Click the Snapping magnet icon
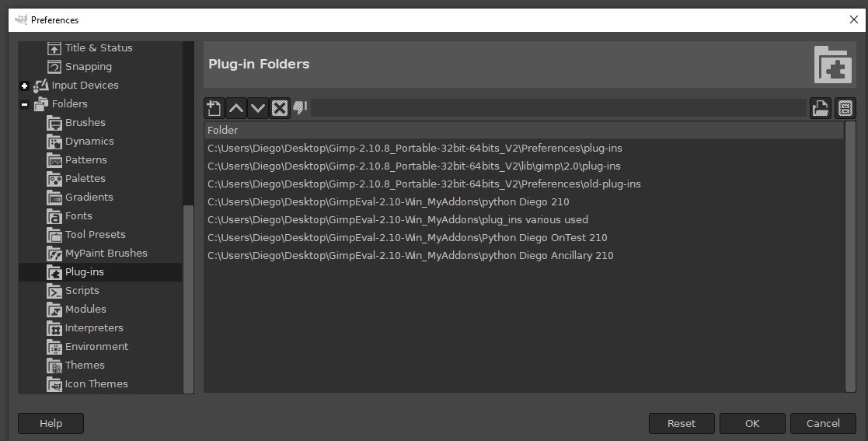The width and height of the screenshot is (868, 441). coord(54,67)
